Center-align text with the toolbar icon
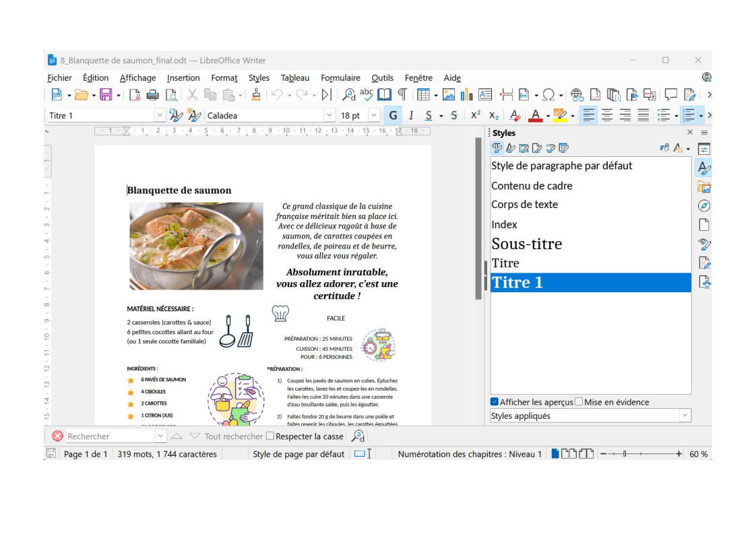756x534 pixels. [607, 116]
